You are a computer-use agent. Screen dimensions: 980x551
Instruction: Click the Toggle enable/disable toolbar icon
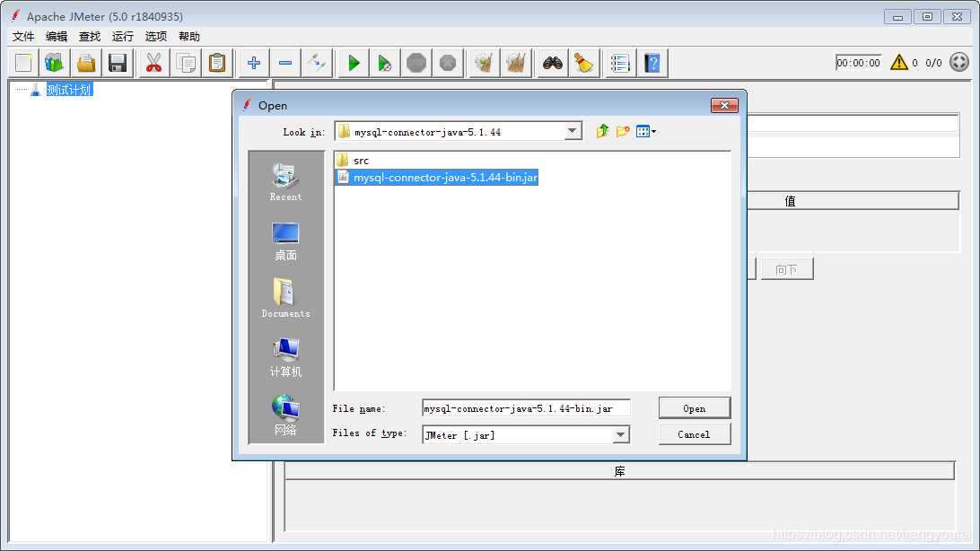[x=317, y=63]
